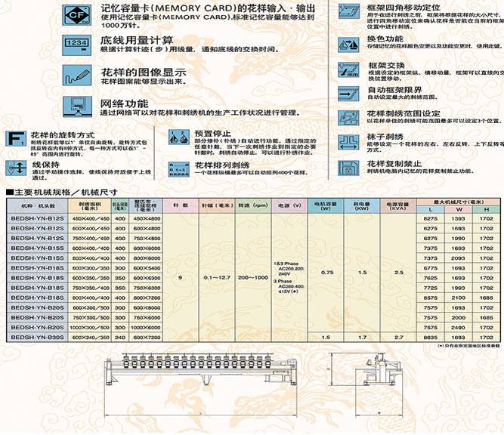Click the frame exchange (框架交换) icon
Viewport: 504px width, 435px height.
[x=351, y=71]
